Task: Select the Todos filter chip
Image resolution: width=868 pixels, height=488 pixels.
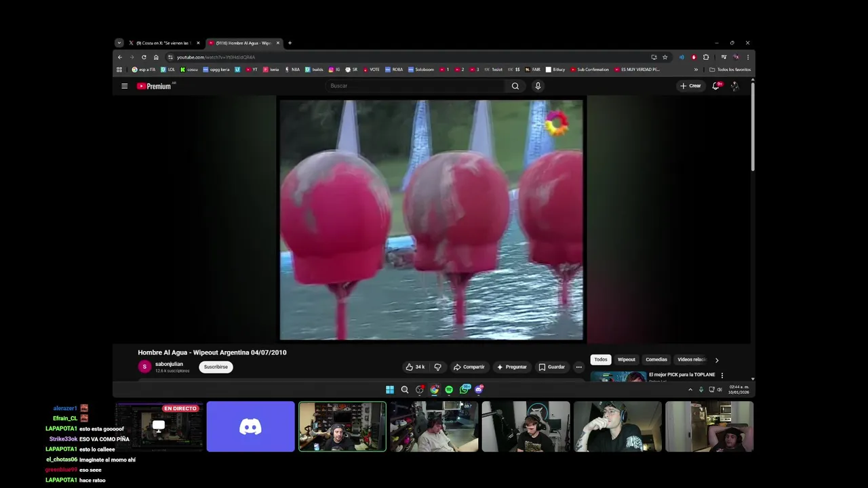Action: pyautogui.click(x=601, y=360)
